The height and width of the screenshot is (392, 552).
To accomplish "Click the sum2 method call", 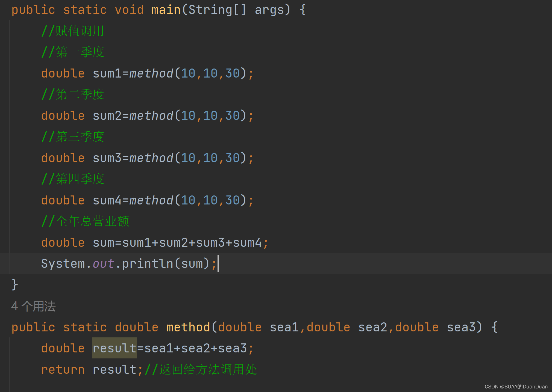I will (x=151, y=116).
